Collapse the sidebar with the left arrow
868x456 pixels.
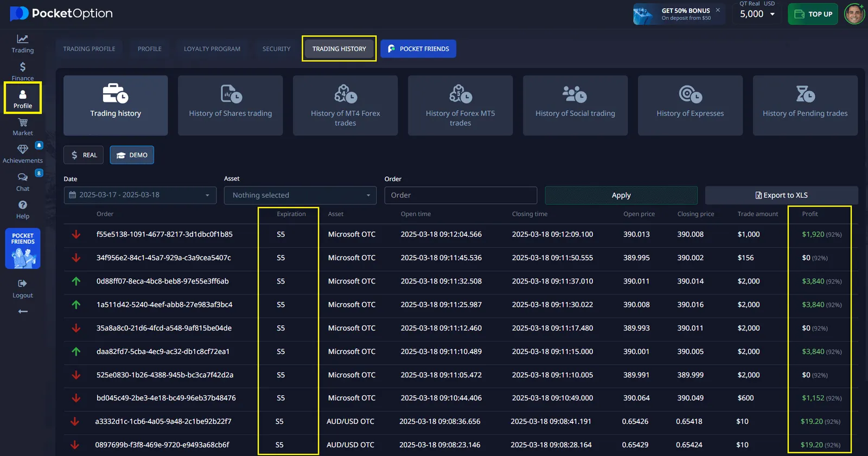22,311
